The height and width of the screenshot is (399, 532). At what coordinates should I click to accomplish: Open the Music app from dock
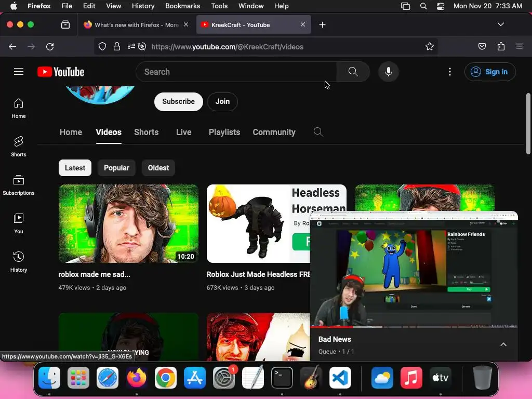click(411, 377)
